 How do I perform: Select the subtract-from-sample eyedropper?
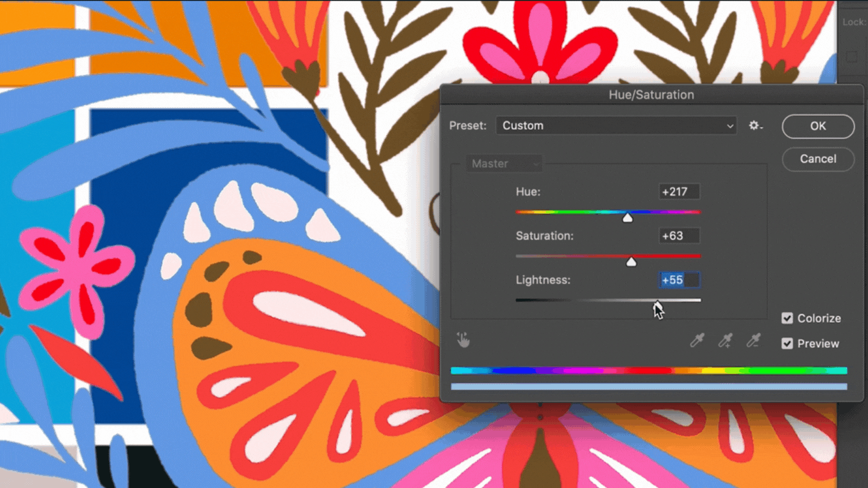tap(753, 340)
